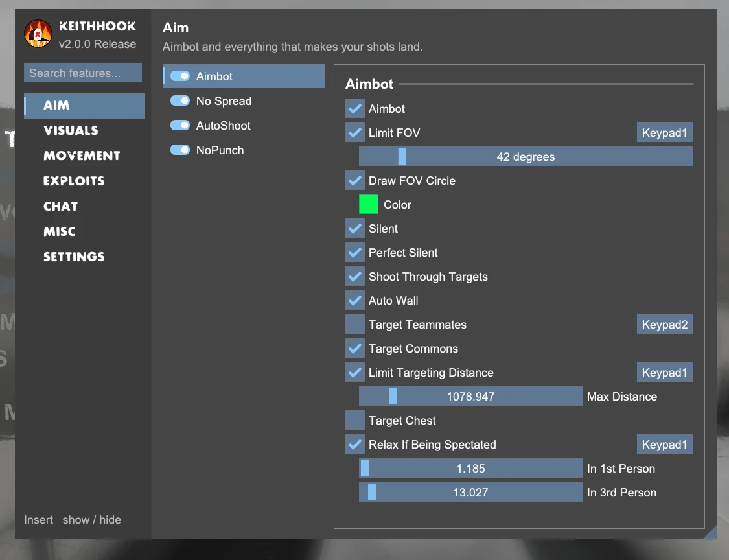Screen dimensions: 729x560
Task: Toggle the No Spread switch
Action: (180, 100)
